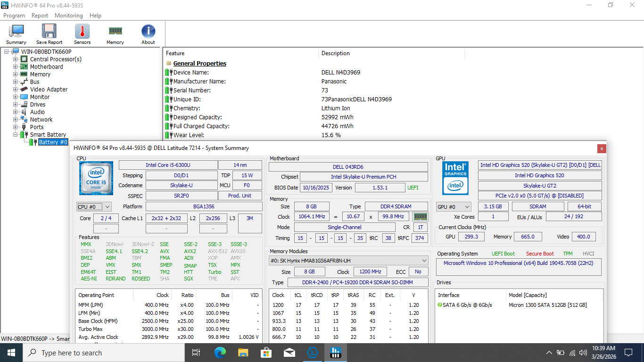Select the Smart Battery icon in tree
The width and height of the screenshot is (644, 362).
click(x=24, y=135)
